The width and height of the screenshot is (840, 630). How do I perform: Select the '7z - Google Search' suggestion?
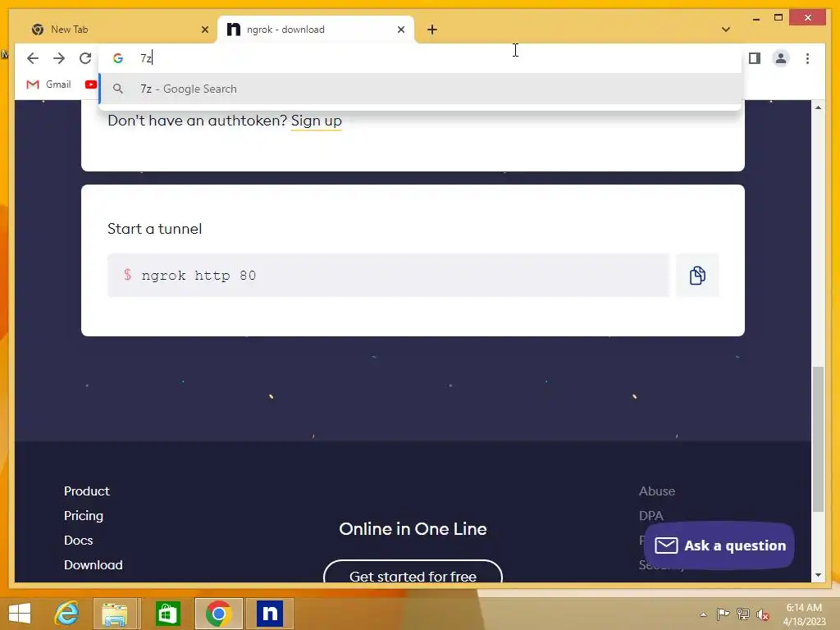[x=421, y=89]
